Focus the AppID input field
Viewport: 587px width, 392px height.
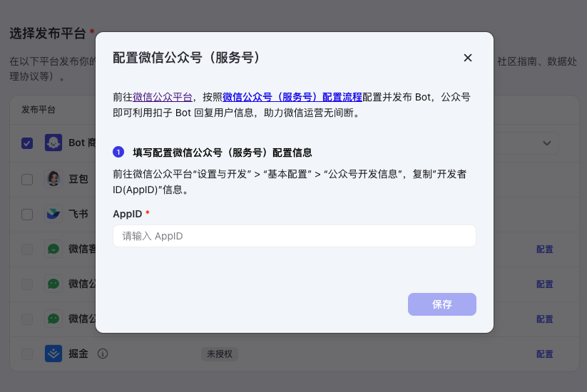pos(295,236)
